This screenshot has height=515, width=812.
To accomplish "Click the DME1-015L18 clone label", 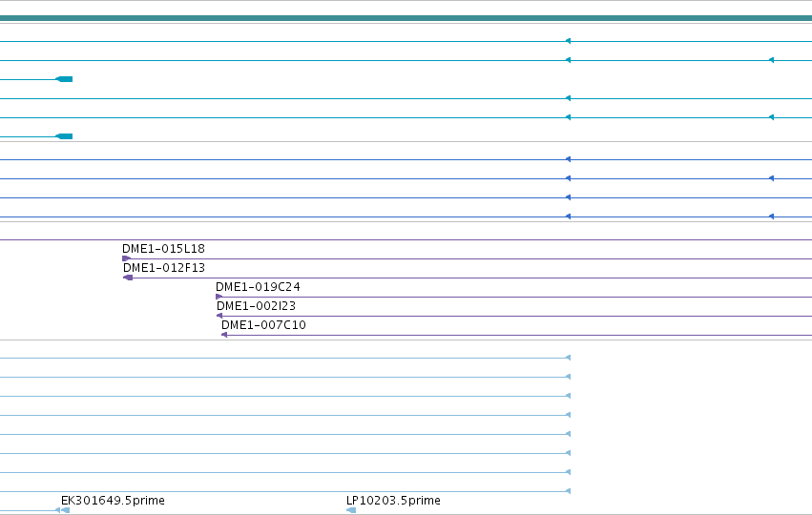I will coord(164,249).
